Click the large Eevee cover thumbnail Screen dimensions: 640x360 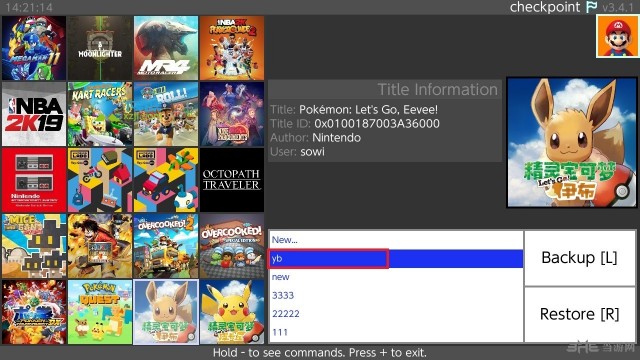(x=571, y=142)
